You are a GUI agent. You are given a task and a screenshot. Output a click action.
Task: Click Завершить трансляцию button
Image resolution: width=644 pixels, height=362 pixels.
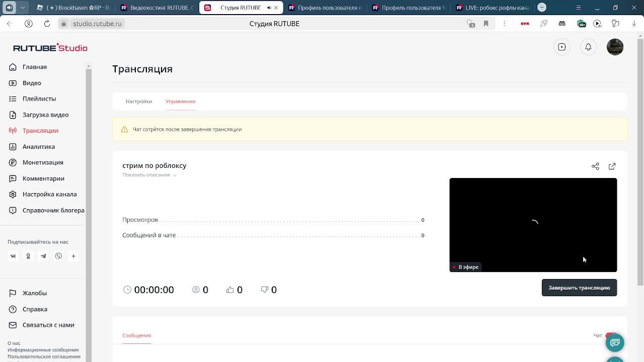(579, 288)
